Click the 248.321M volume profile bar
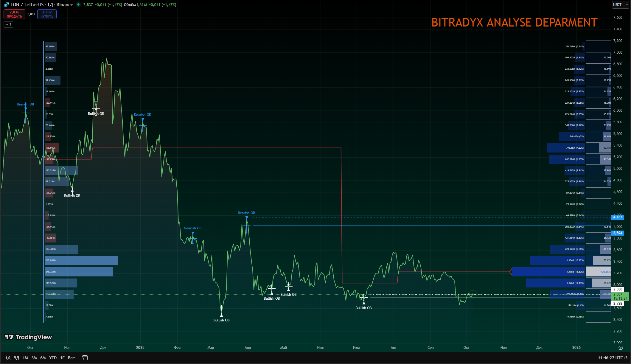Screen dimensions: 631x364 click(79, 272)
